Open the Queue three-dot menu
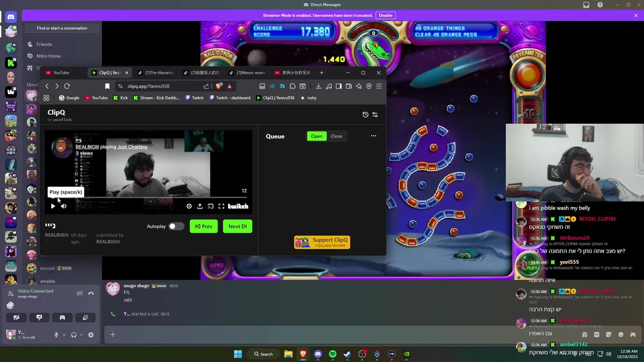The width and height of the screenshot is (644, 362). (x=373, y=136)
